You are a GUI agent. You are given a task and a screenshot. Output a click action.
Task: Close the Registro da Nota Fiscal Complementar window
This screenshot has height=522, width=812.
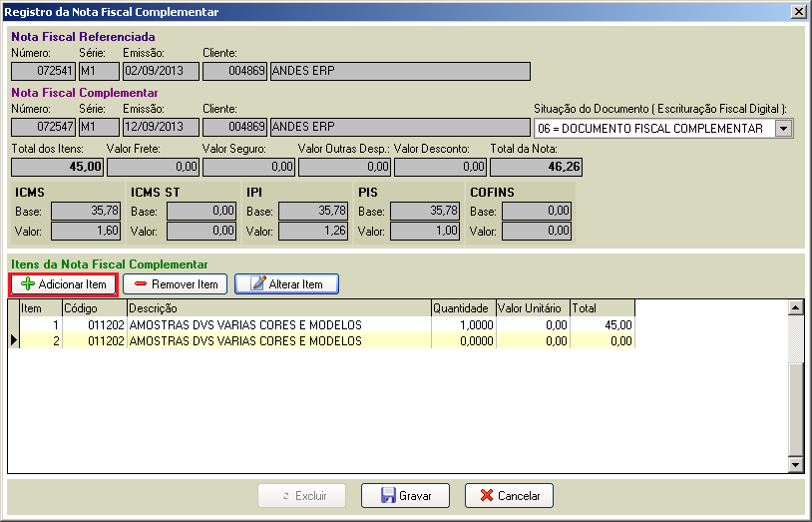point(799,12)
